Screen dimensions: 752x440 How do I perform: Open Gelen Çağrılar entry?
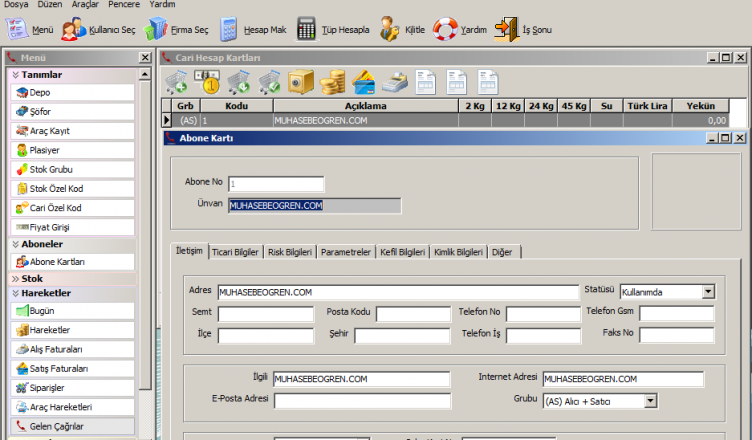(x=72, y=426)
